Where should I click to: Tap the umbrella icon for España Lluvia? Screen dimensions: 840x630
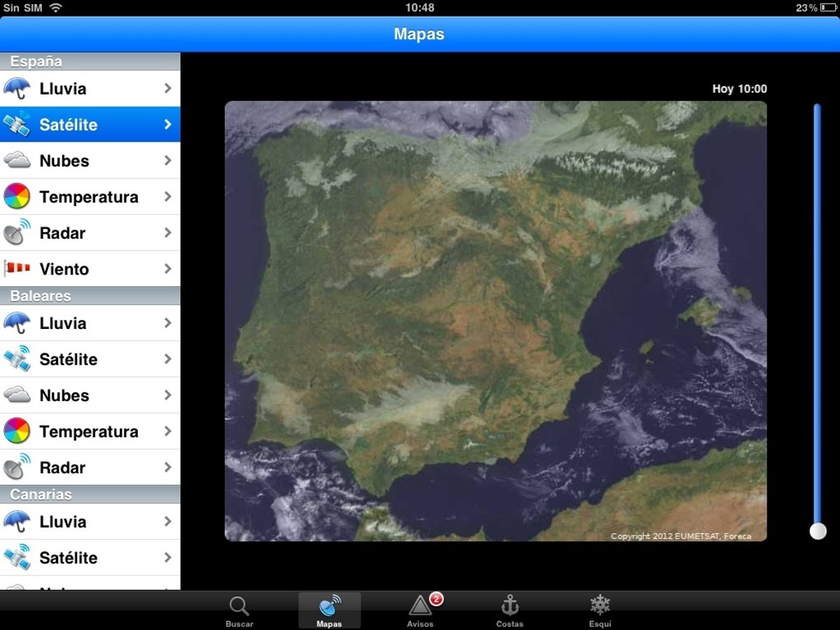coord(17,89)
